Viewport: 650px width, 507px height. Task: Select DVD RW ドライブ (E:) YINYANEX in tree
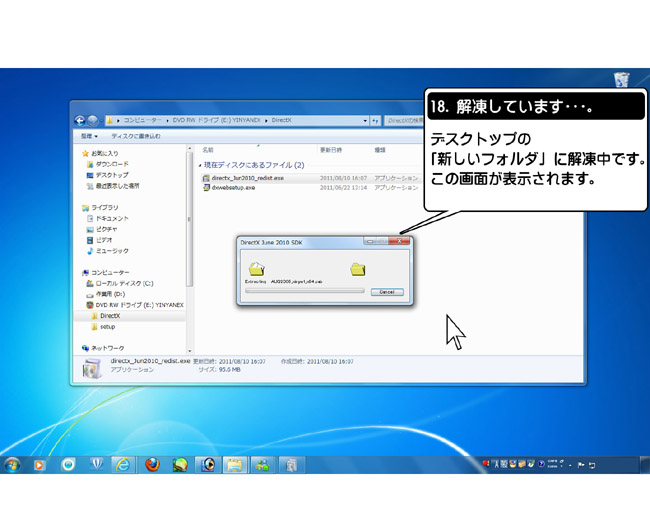point(135,305)
